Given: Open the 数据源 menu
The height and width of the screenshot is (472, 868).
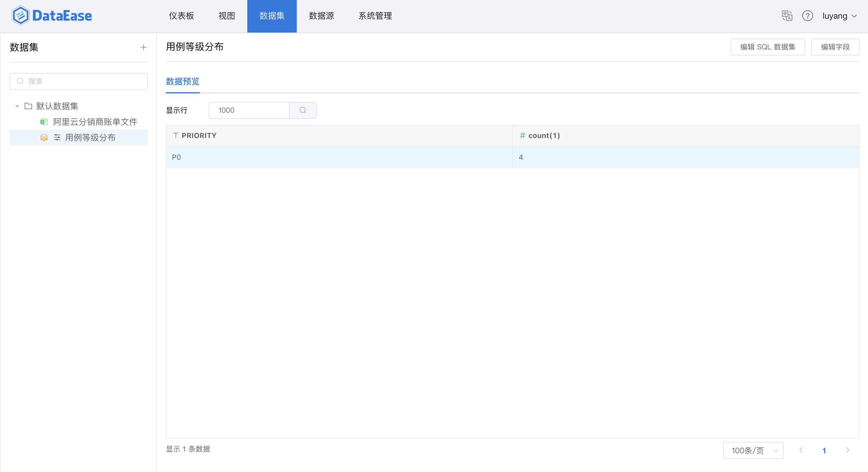Looking at the screenshot, I should click(321, 16).
